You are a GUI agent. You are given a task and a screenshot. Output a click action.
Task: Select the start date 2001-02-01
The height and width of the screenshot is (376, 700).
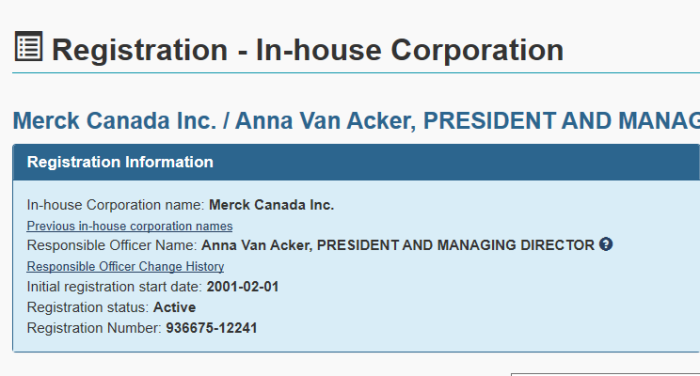[243, 287]
